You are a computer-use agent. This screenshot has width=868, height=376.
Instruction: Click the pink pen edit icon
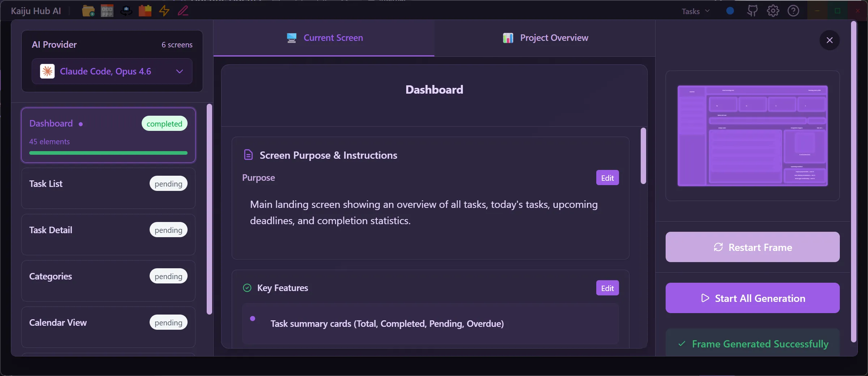coord(183,11)
